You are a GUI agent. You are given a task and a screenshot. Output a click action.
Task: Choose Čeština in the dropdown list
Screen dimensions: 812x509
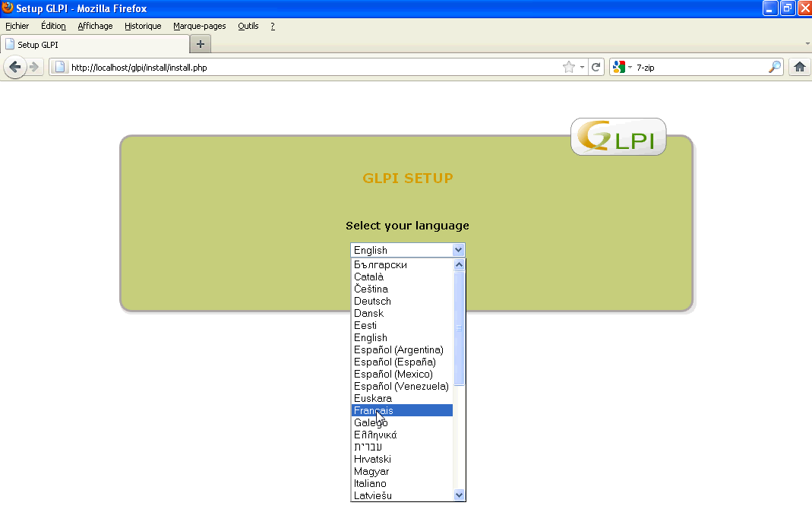click(x=402, y=289)
